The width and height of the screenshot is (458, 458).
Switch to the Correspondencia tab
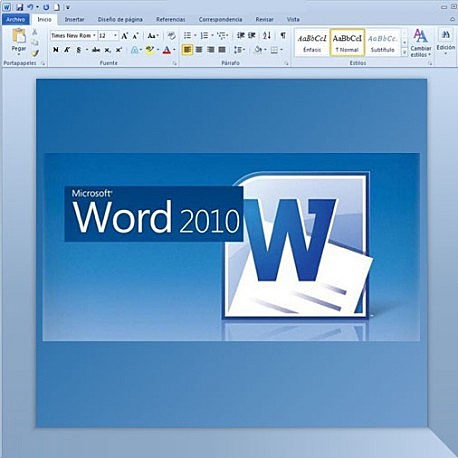(x=220, y=20)
